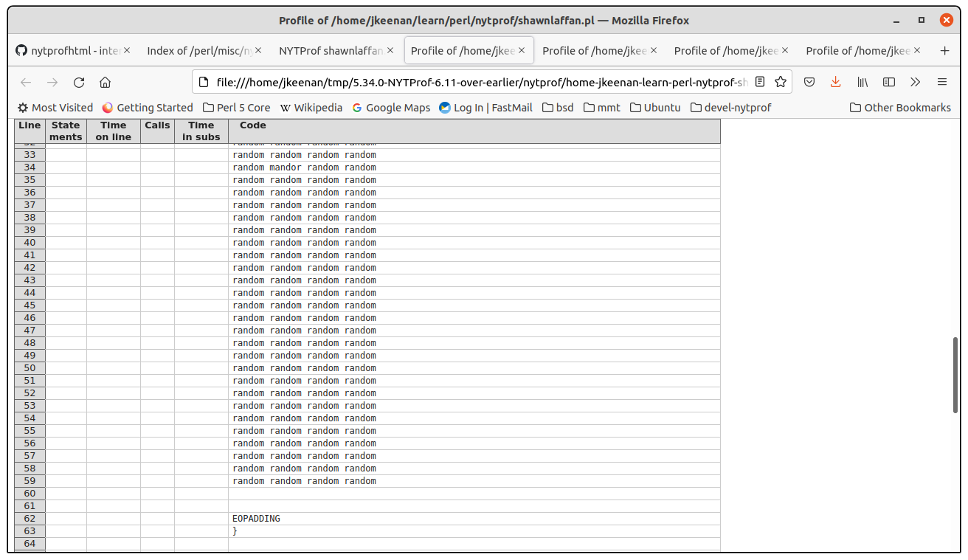Toggle Reader View icon in address bar

point(760,82)
